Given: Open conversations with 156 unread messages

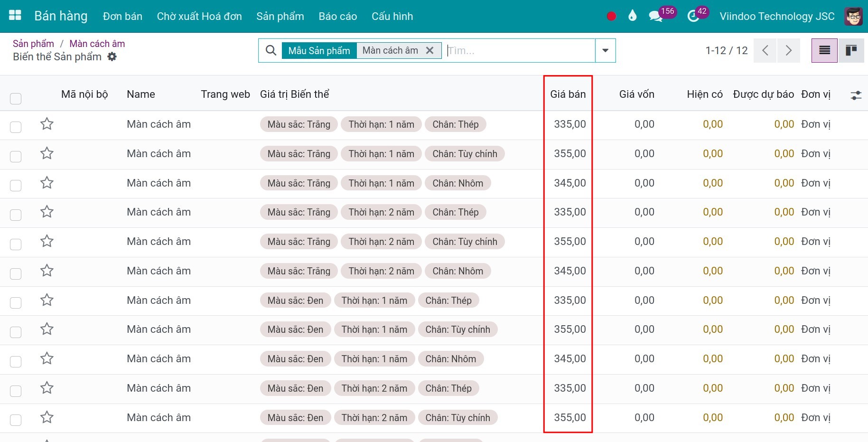Looking at the screenshot, I should [x=662, y=15].
